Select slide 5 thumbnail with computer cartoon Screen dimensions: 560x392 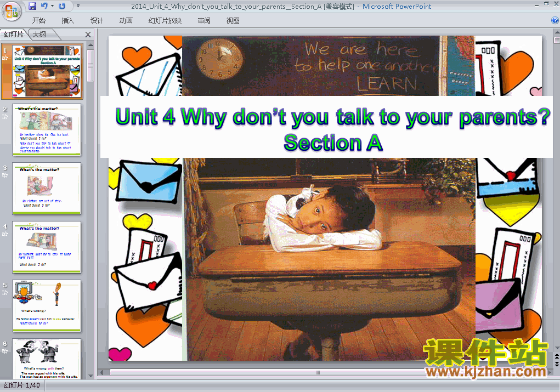tap(47, 306)
